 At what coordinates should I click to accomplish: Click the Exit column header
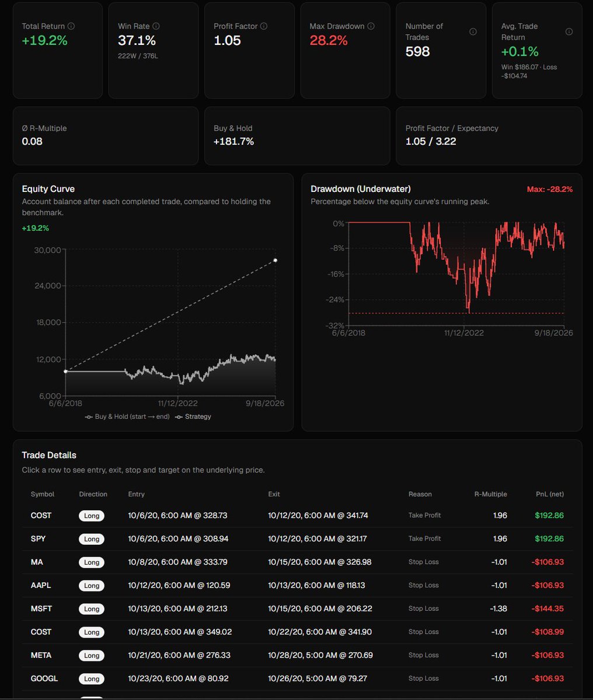pyautogui.click(x=274, y=494)
